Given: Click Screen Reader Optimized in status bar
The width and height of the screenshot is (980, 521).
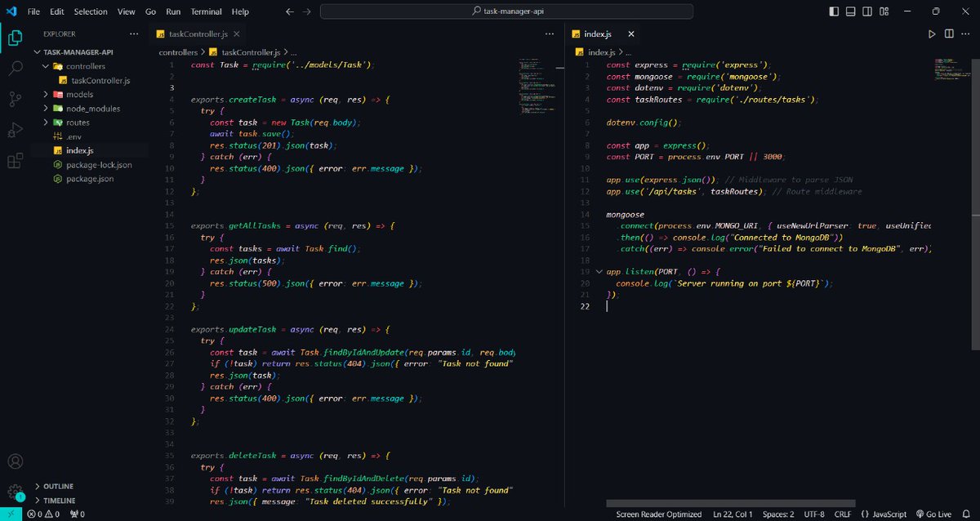Looking at the screenshot, I should click(x=659, y=514).
